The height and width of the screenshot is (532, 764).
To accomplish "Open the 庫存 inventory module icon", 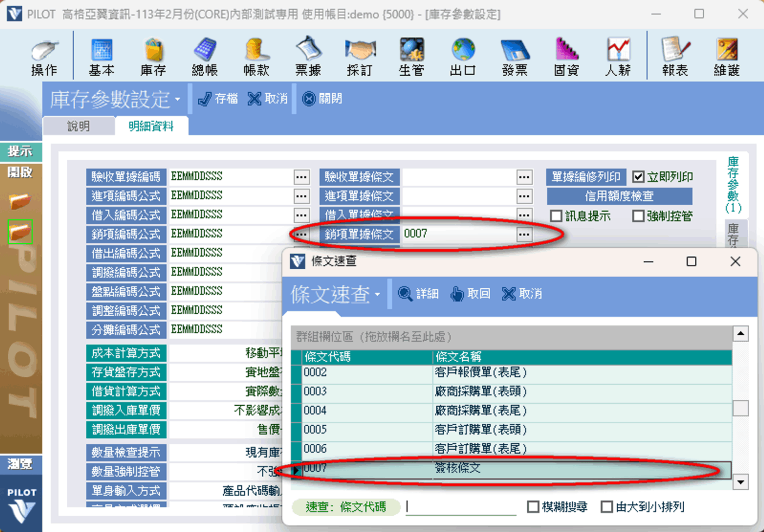I will [153, 56].
